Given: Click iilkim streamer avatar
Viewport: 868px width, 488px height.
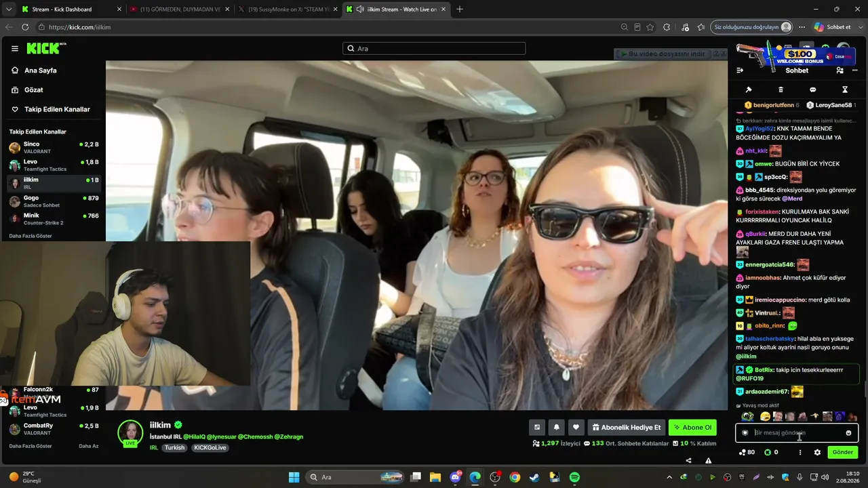Looking at the screenshot, I should [x=130, y=433].
